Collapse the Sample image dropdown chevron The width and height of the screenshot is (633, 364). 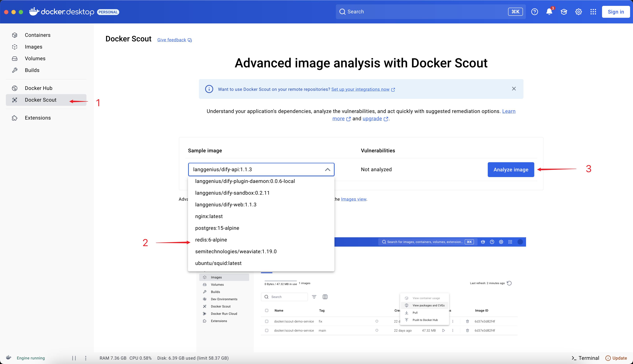(327, 170)
